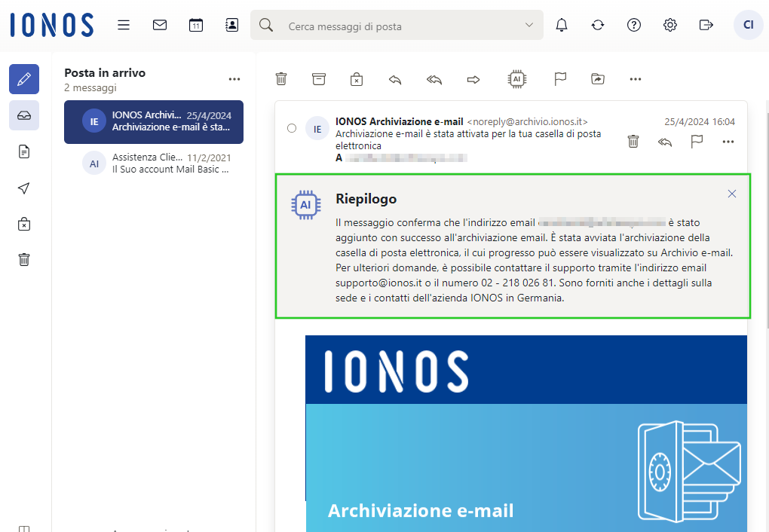Open the hamburger navigation menu

(124, 25)
